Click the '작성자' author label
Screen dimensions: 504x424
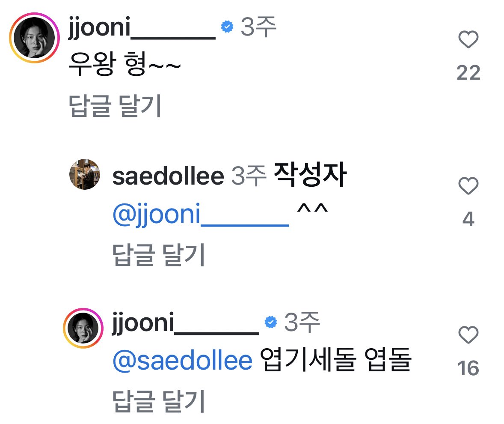tap(310, 175)
